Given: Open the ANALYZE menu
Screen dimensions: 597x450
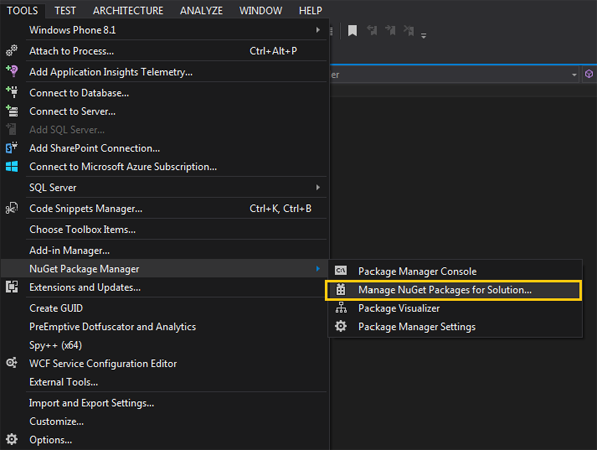Looking at the screenshot, I should click(201, 11).
